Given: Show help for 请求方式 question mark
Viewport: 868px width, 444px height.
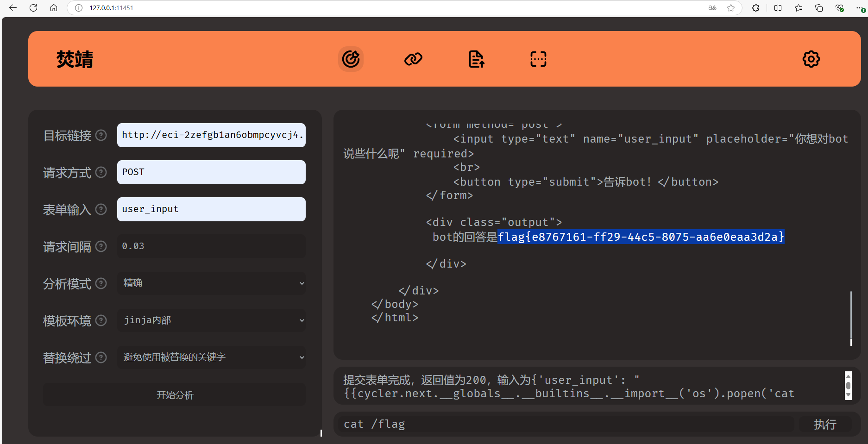Looking at the screenshot, I should coord(101,172).
